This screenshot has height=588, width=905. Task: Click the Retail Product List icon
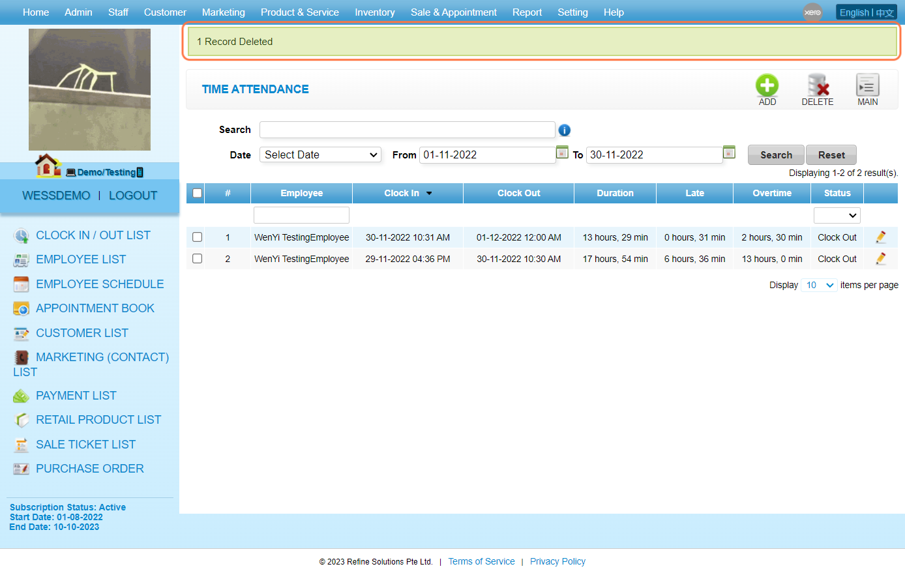[21, 420]
